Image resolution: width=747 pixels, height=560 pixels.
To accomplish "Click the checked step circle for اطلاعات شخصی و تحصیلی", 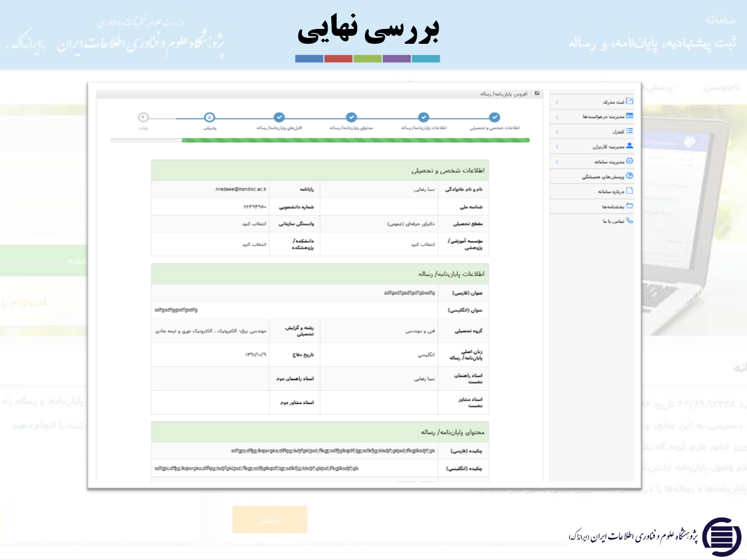I will (x=495, y=117).
